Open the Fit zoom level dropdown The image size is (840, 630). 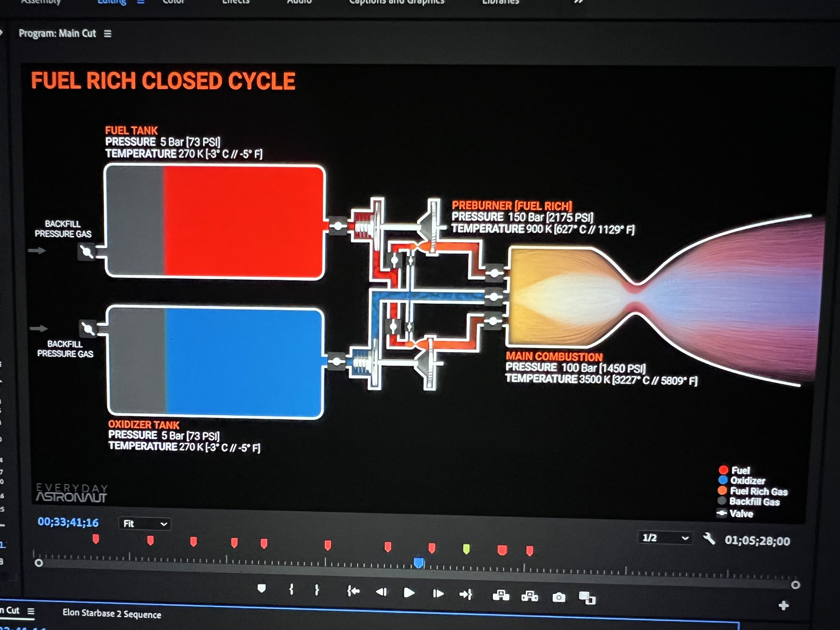pyautogui.click(x=145, y=524)
